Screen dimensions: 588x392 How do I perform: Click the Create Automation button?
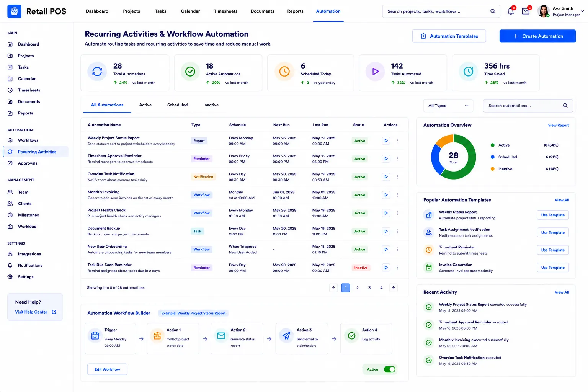[537, 36]
